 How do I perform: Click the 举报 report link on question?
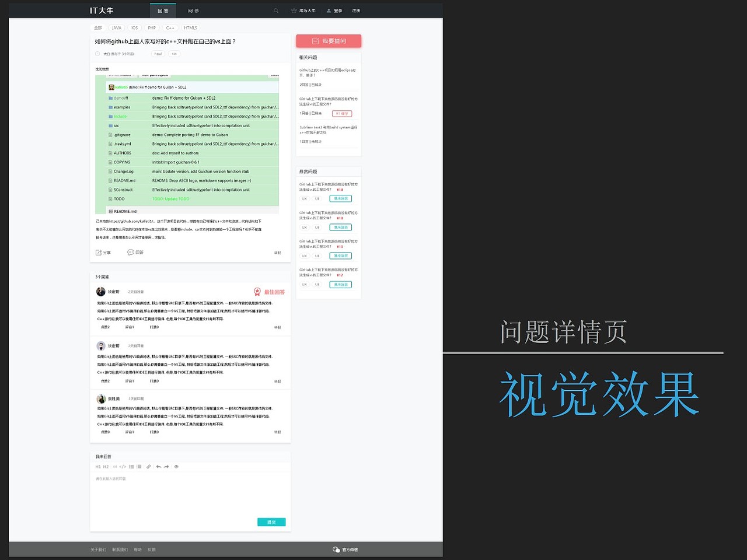pyautogui.click(x=278, y=252)
